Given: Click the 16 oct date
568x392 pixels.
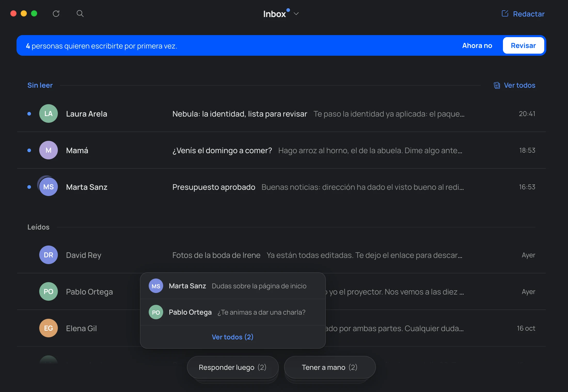Looking at the screenshot, I should [526, 328].
